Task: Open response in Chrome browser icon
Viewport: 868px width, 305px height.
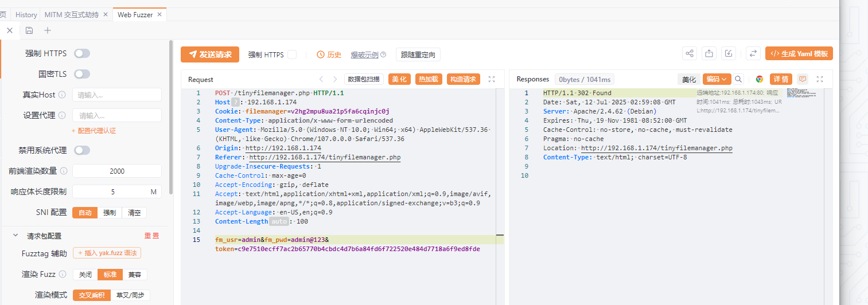Action: tap(759, 79)
